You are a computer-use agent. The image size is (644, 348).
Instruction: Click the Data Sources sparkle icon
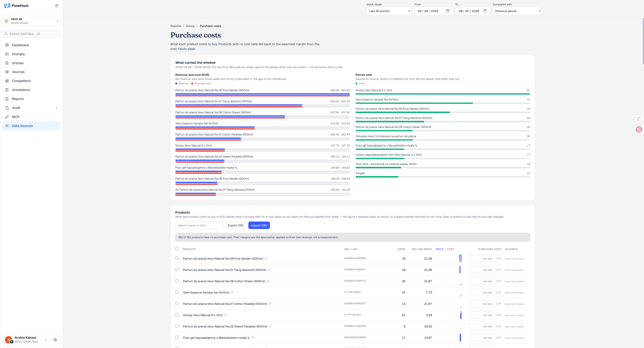click(7, 126)
